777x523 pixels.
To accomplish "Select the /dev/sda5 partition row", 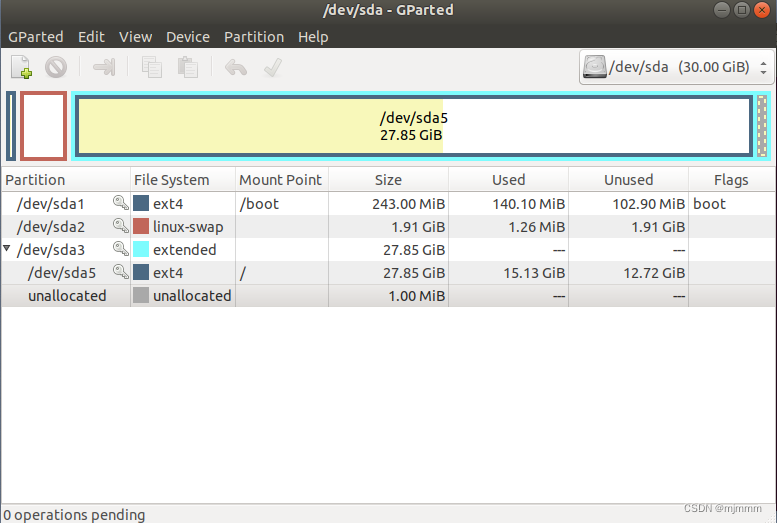I will (x=388, y=273).
